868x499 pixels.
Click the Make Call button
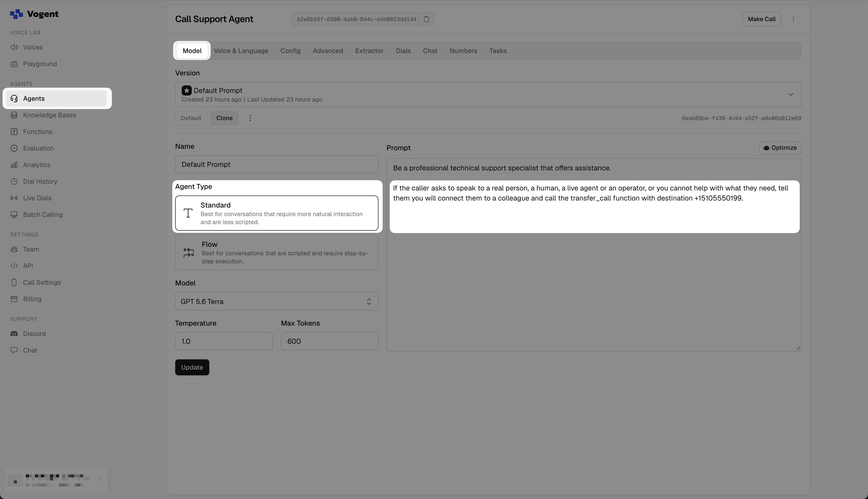pyautogui.click(x=761, y=19)
